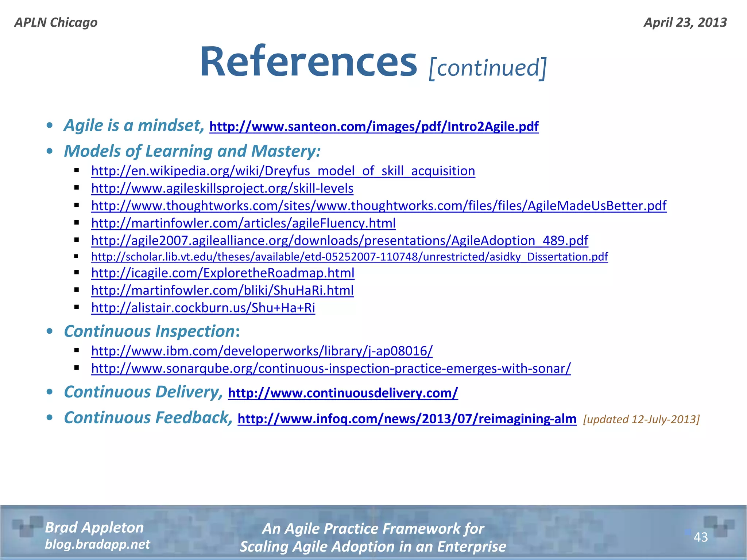Open agileskillsproject skill-levels link

[x=222, y=188]
